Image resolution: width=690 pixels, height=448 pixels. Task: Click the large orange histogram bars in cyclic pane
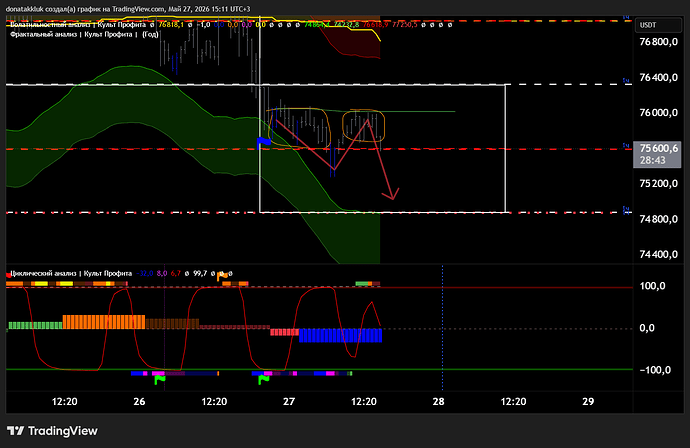point(104,322)
